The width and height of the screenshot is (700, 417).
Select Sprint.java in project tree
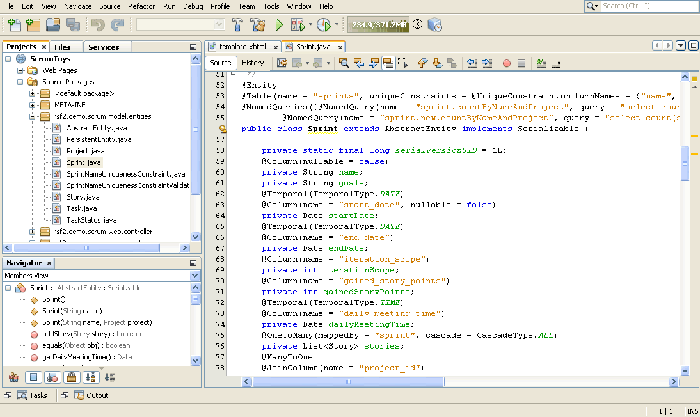pyautogui.click(x=83, y=163)
